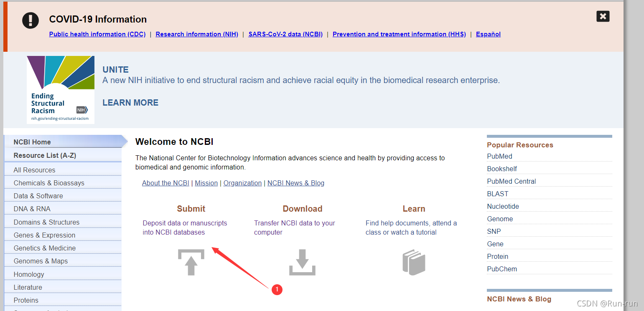Open Data & Software category

[63, 196]
